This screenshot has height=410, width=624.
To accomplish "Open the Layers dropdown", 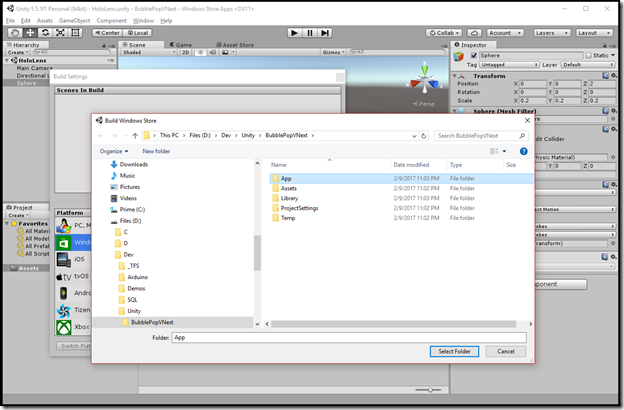I will pyautogui.click(x=552, y=33).
